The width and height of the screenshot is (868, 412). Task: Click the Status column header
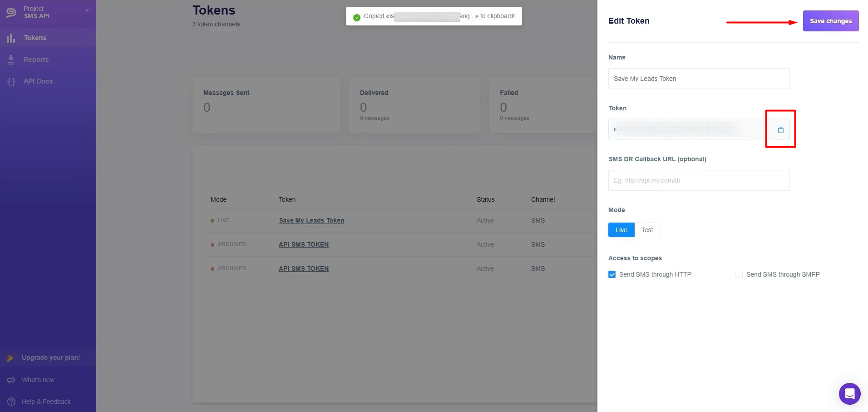(x=485, y=199)
